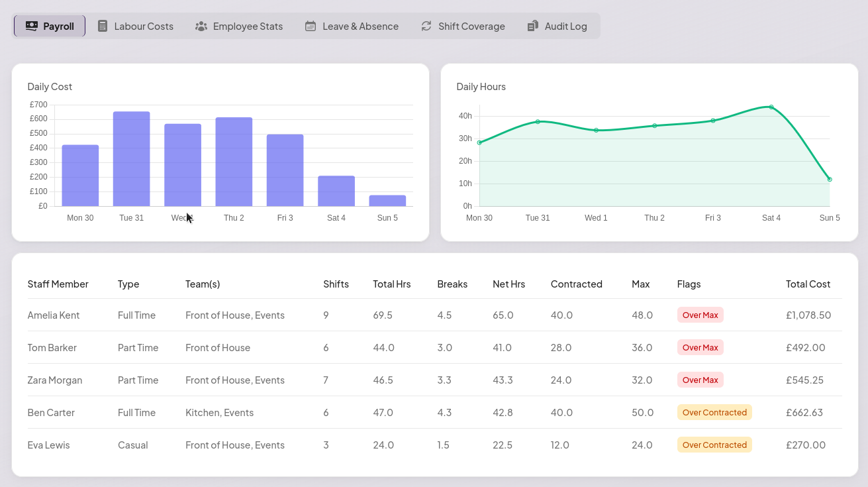Click the Sat 4 peak data point
This screenshot has width=868, height=487.
click(x=771, y=107)
